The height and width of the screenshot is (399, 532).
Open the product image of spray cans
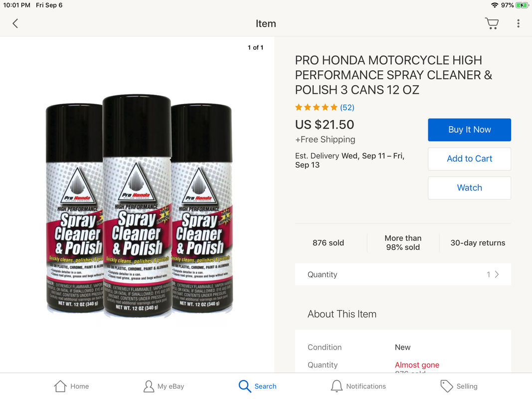(139, 206)
